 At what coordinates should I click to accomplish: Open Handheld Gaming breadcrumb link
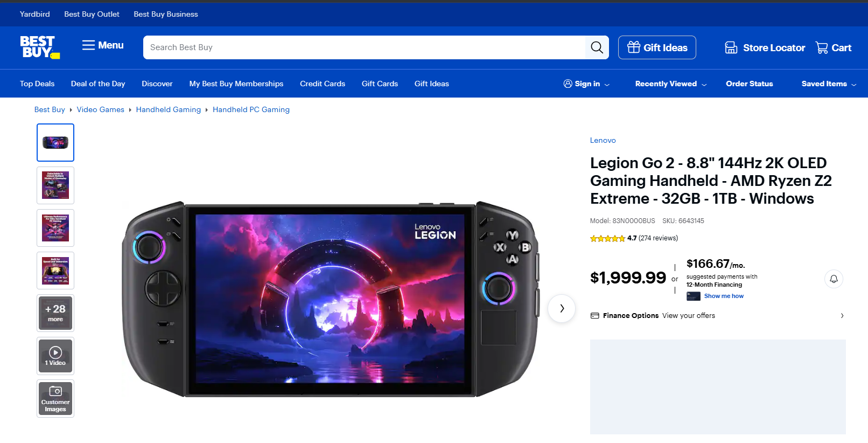pyautogui.click(x=168, y=109)
